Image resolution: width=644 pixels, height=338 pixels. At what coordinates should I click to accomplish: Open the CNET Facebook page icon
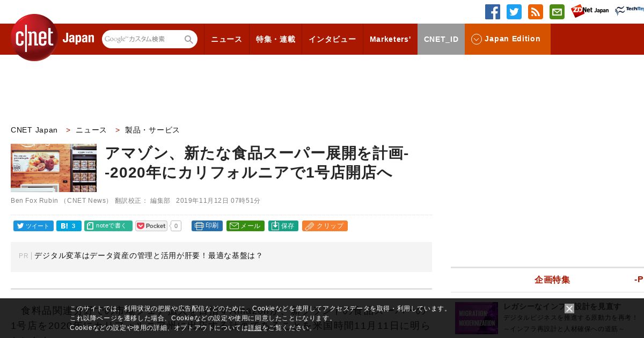(x=493, y=12)
